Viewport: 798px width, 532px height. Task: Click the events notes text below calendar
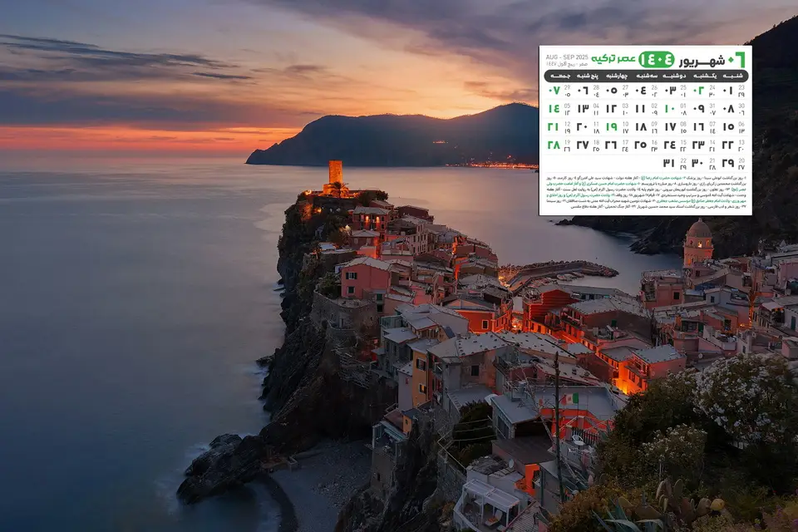tap(645, 193)
